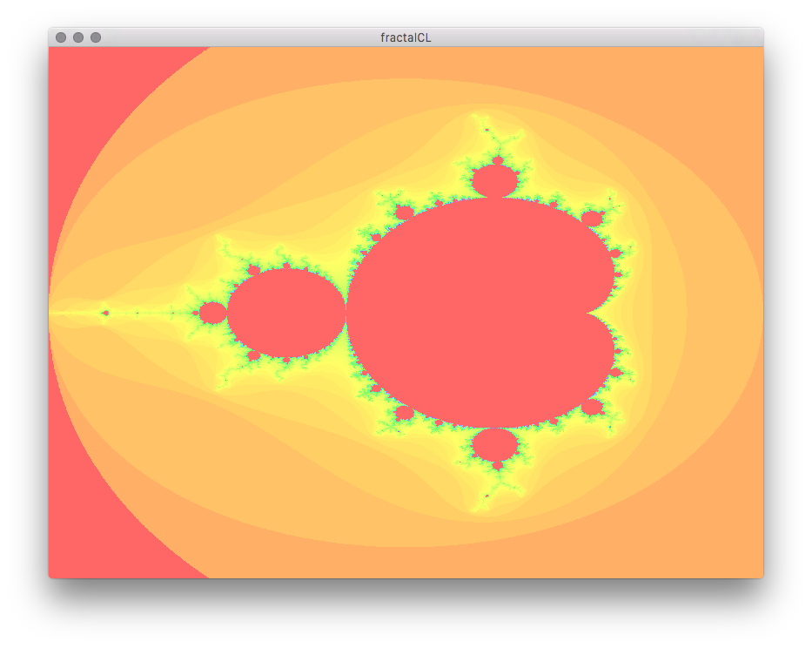Click the small upper-left bulb on the cardioid
Viewport: 812px width, 648px height.
404,213
